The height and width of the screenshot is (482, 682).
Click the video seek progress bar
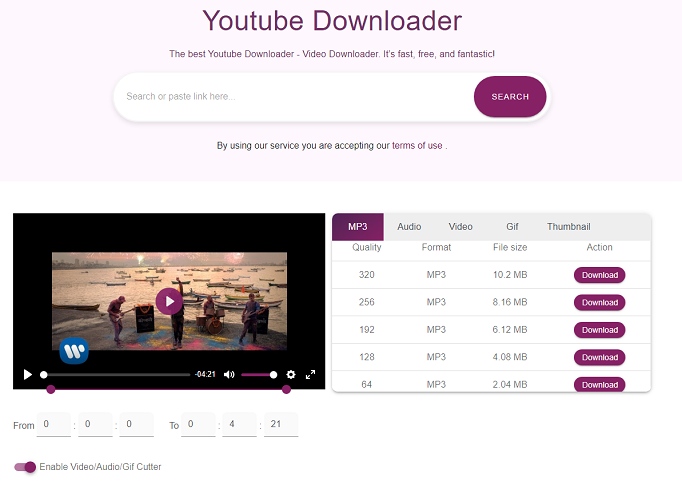(117, 375)
